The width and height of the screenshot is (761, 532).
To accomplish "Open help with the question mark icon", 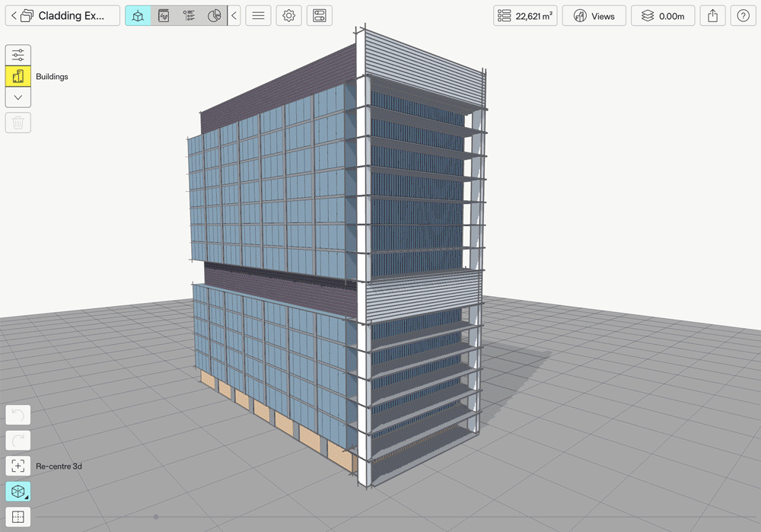I will coord(743,16).
